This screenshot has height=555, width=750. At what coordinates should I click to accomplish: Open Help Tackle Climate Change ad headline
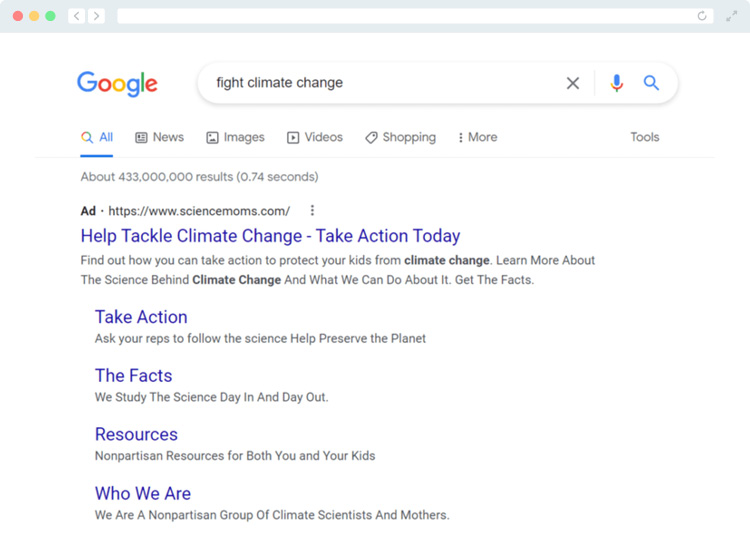tap(270, 236)
